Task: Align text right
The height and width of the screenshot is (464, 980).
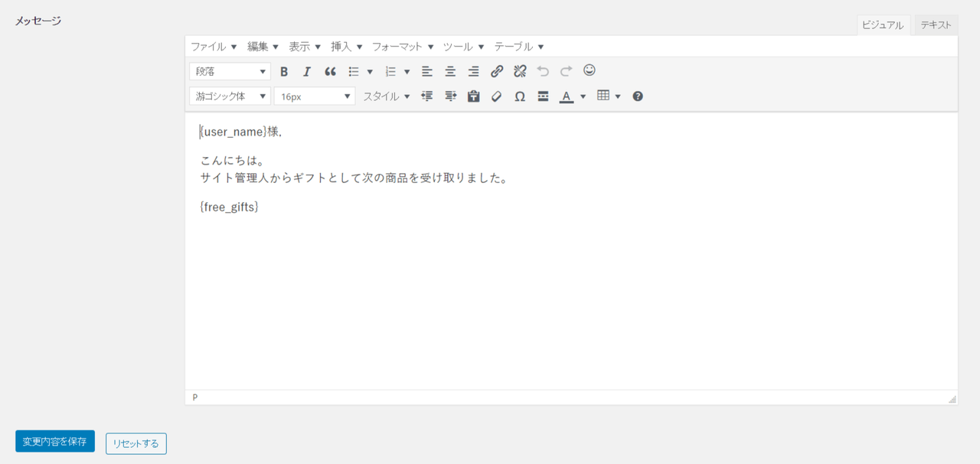Action: (x=473, y=71)
